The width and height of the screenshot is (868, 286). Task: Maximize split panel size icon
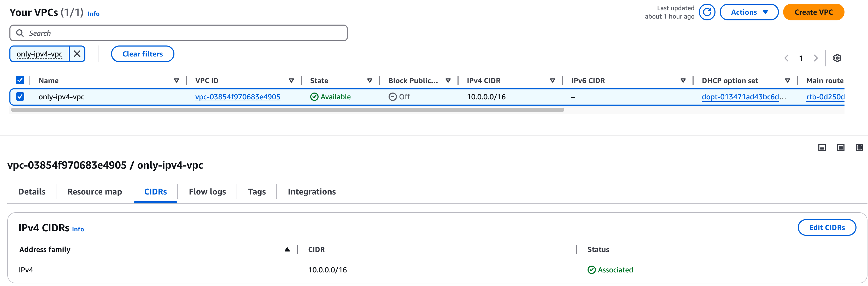(x=860, y=147)
